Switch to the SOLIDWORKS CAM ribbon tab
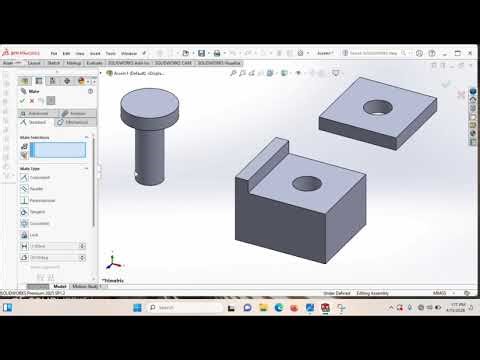Viewport: 480px width, 360px height. (x=173, y=63)
